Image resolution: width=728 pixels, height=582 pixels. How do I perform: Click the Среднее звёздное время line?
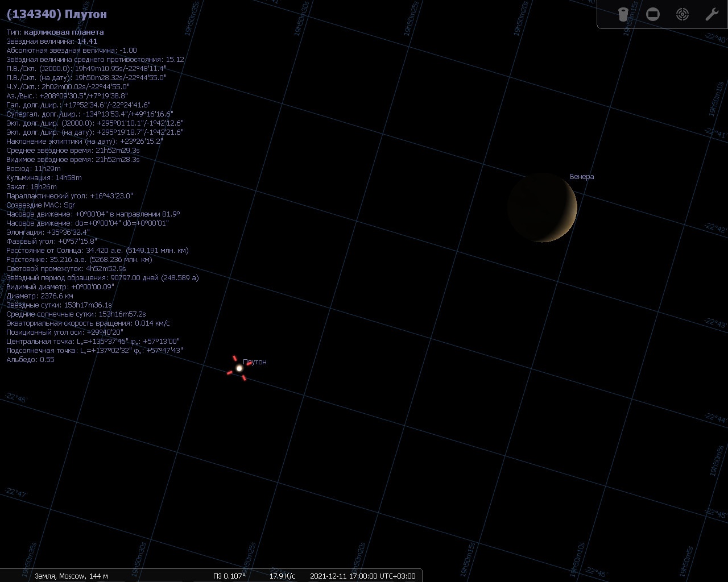click(73, 151)
